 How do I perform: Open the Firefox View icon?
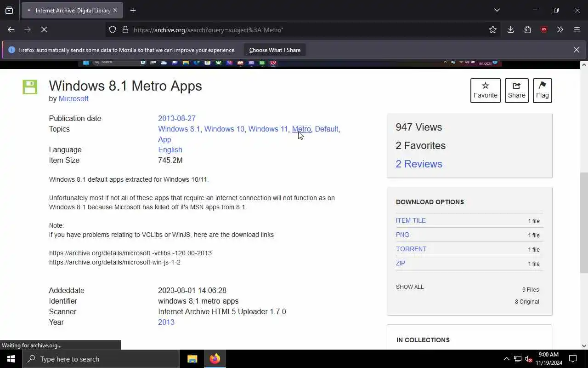pos(9,10)
